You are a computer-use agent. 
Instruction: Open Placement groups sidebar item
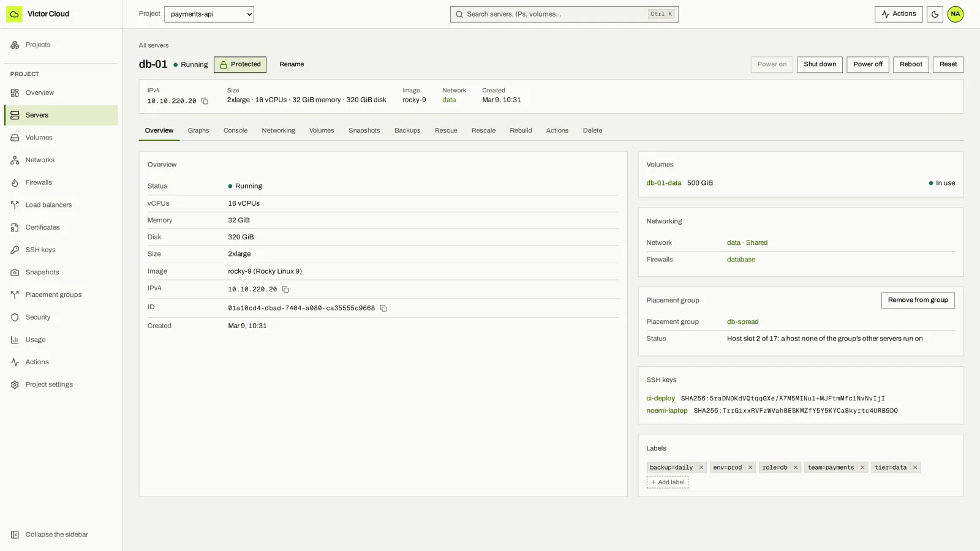61,295
